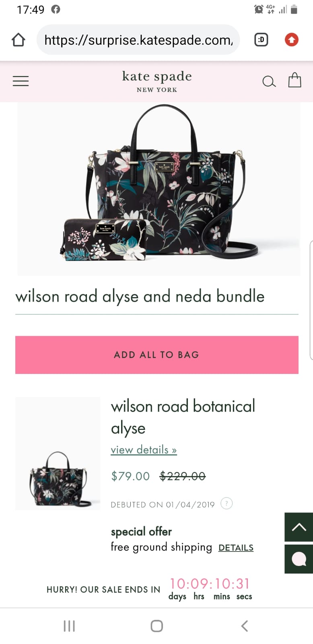Click the scroll-to-top arrow button
The image size is (313, 644).
(299, 527)
